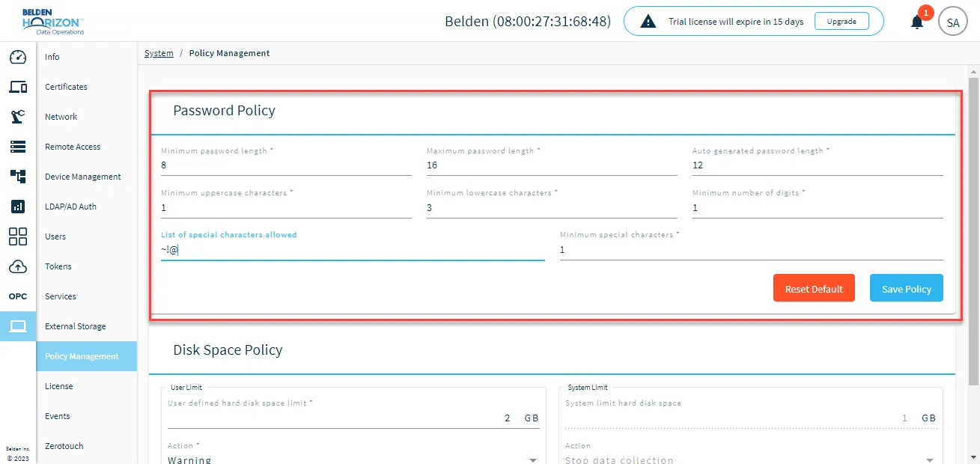Save the password policy

(907, 288)
